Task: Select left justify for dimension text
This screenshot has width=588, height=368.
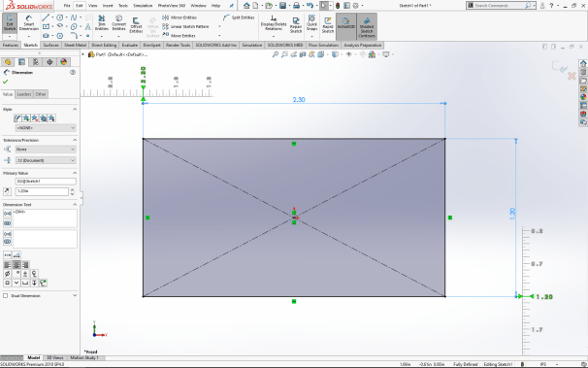Action: coord(7,265)
